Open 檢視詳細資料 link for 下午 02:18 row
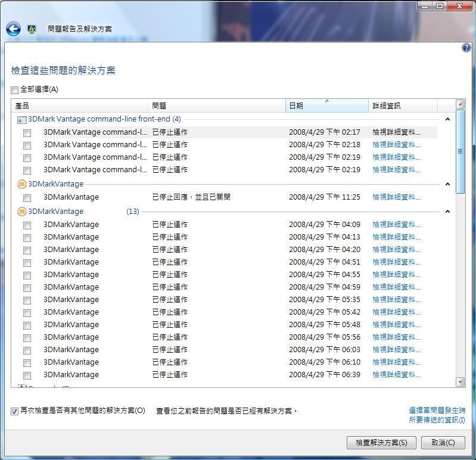This screenshot has height=460, width=476. (x=396, y=145)
